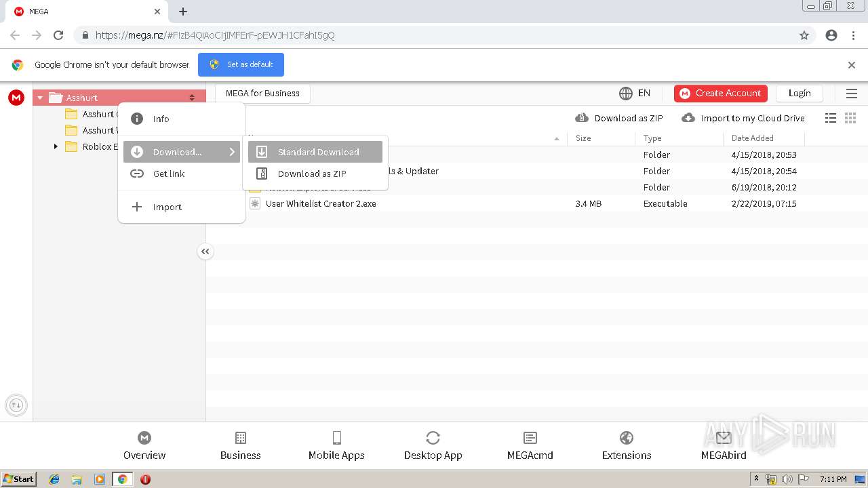Click the Opera icon in taskbar
The width and height of the screenshot is (868, 488).
click(x=145, y=479)
